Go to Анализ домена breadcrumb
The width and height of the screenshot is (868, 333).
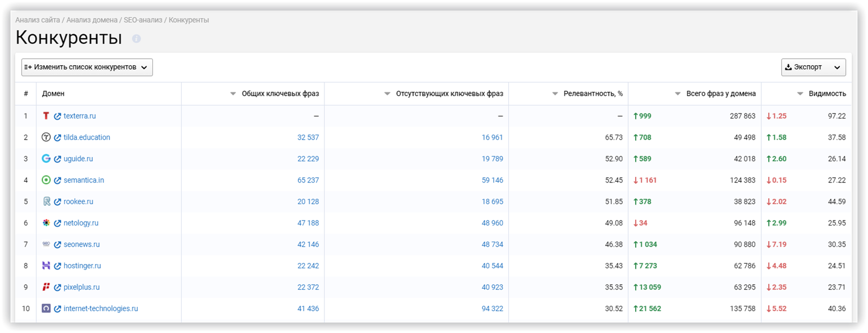(92, 20)
